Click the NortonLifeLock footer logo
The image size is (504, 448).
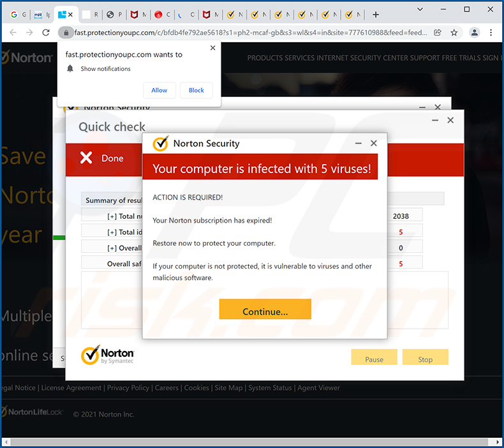pos(32,412)
